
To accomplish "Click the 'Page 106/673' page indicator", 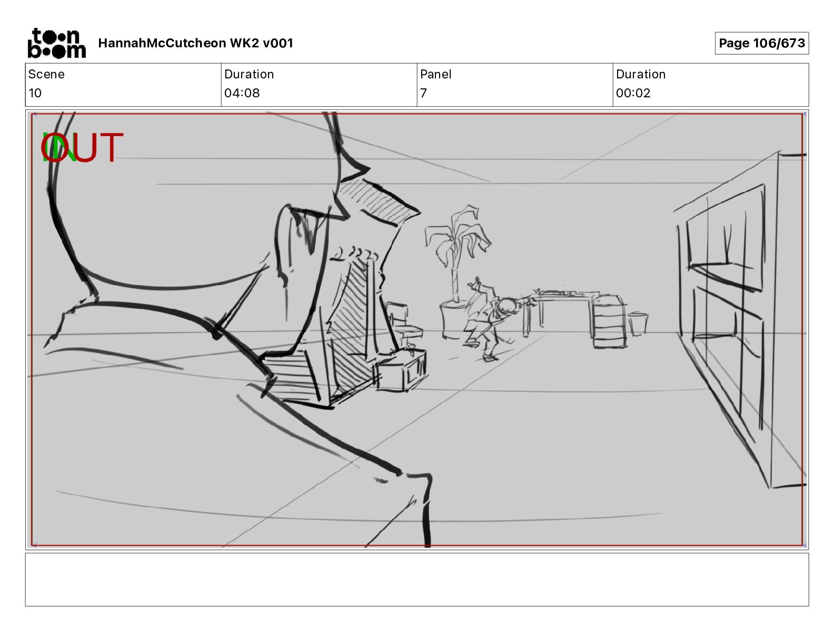I will coord(761,43).
